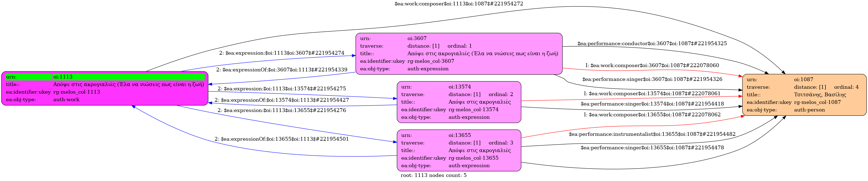868x181 pixels.
Task: Select the expression node oi:13655
Action: click(459, 150)
